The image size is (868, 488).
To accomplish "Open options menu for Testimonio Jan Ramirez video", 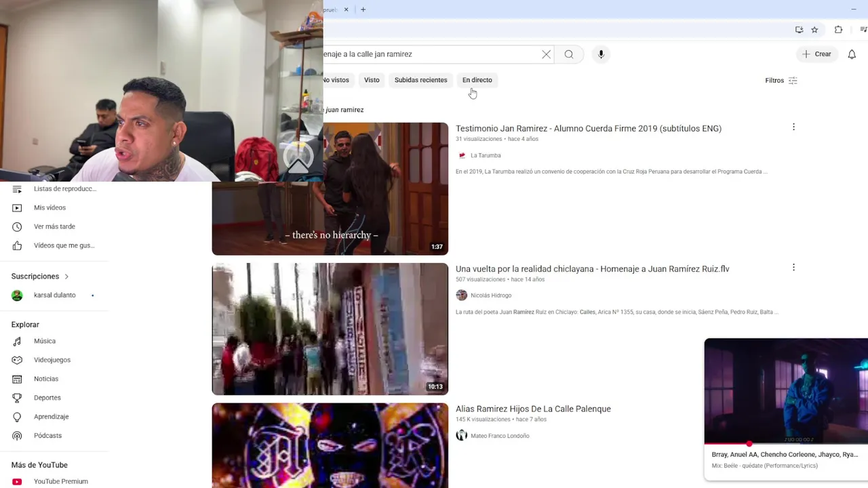I will click(793, 127).
